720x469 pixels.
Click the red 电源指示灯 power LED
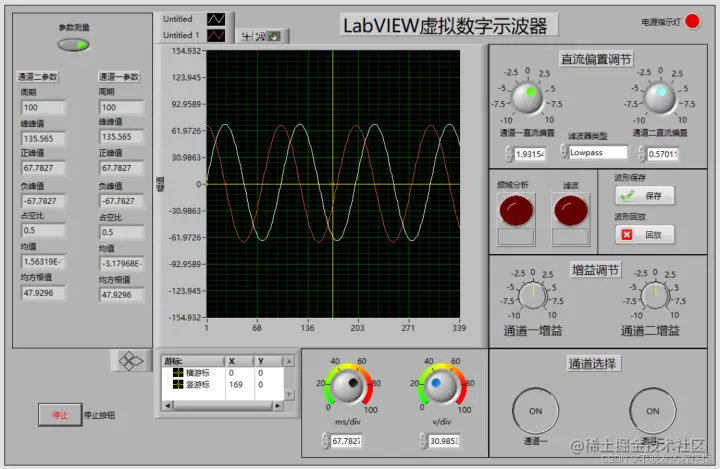click(x=692, y=21)
